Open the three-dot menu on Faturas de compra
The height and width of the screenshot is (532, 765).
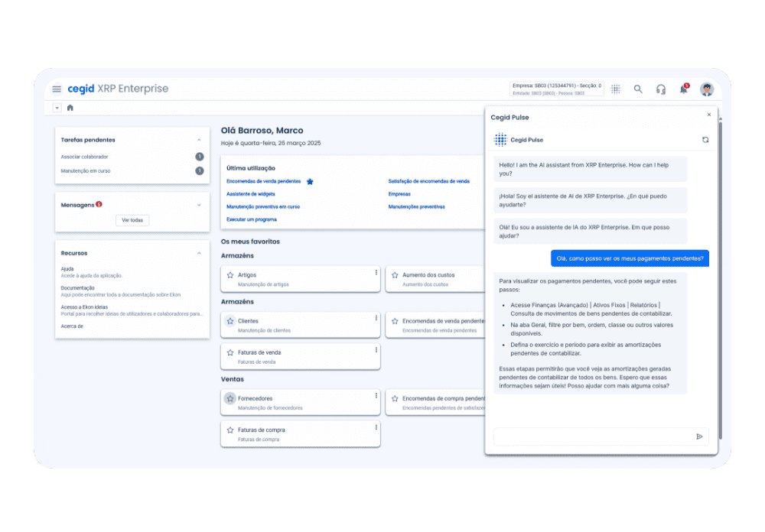click(x=376, y=427)
